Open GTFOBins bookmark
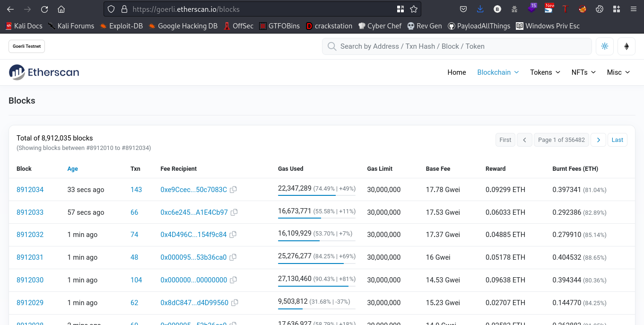 click(279, 26)
